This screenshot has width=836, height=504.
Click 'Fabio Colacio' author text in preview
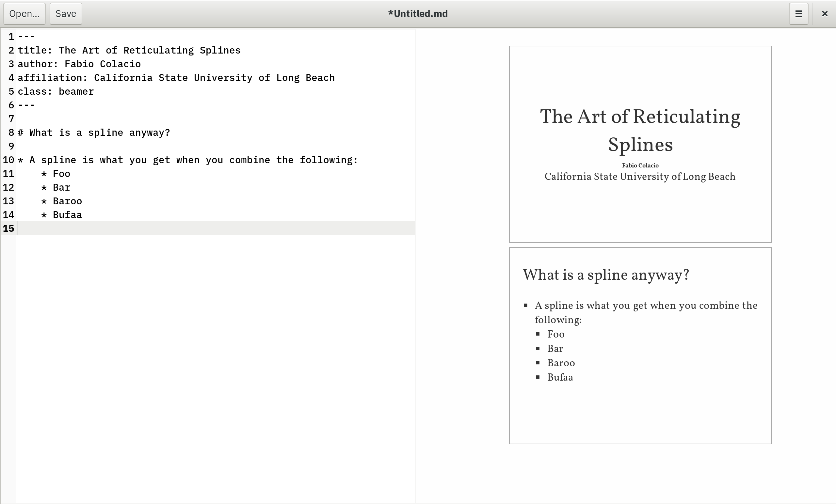pos(640,165)
